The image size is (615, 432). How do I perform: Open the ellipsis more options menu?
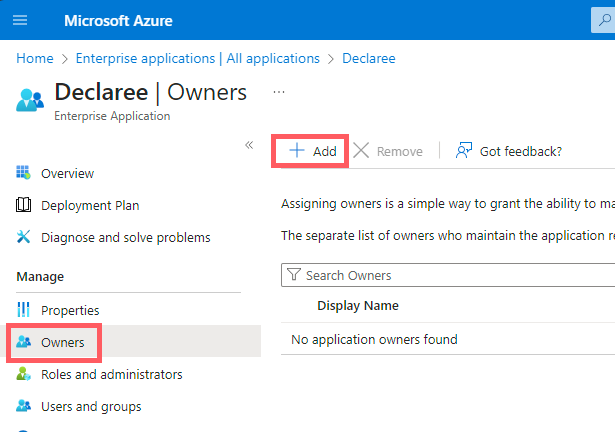tap(279, 92)
